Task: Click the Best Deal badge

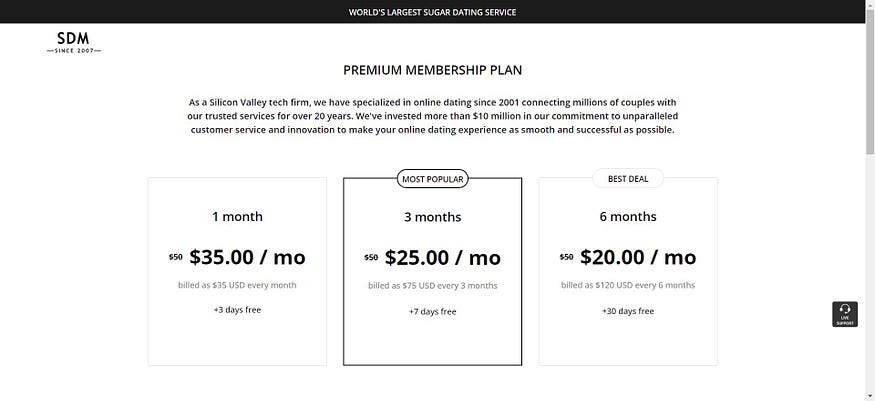Action: pos(628,179)
